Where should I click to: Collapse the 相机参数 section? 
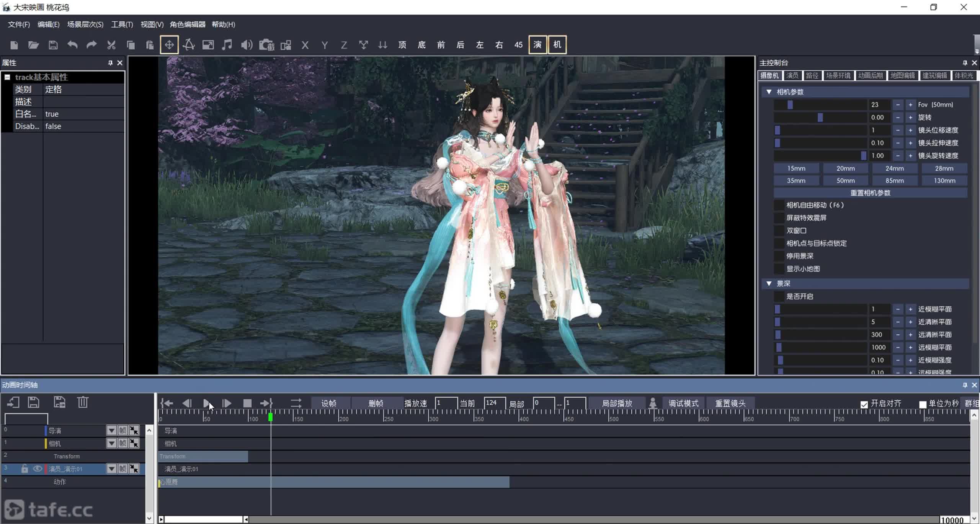pos(769,92)
